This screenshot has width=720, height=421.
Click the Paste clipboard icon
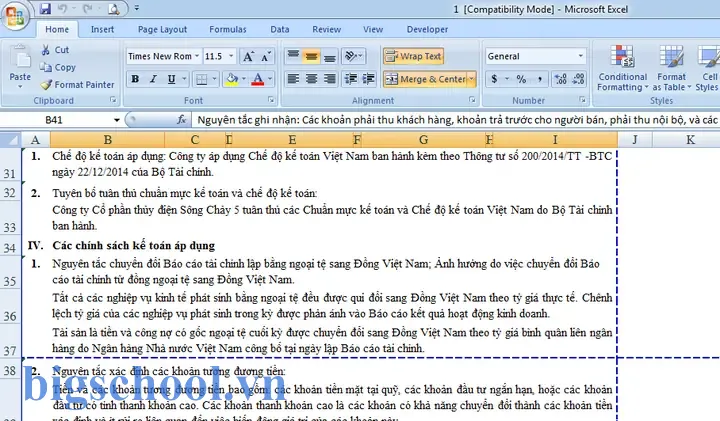pos(20,57)
